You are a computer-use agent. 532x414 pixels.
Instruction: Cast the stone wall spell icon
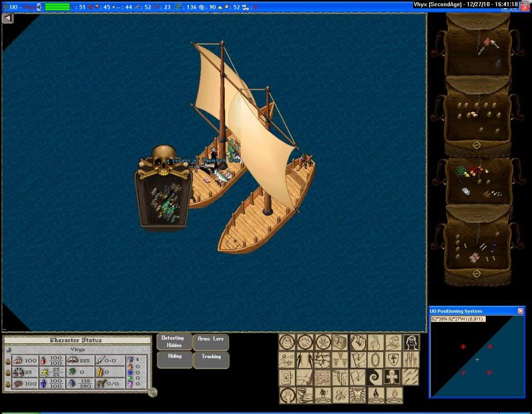(x=322, y=360)
